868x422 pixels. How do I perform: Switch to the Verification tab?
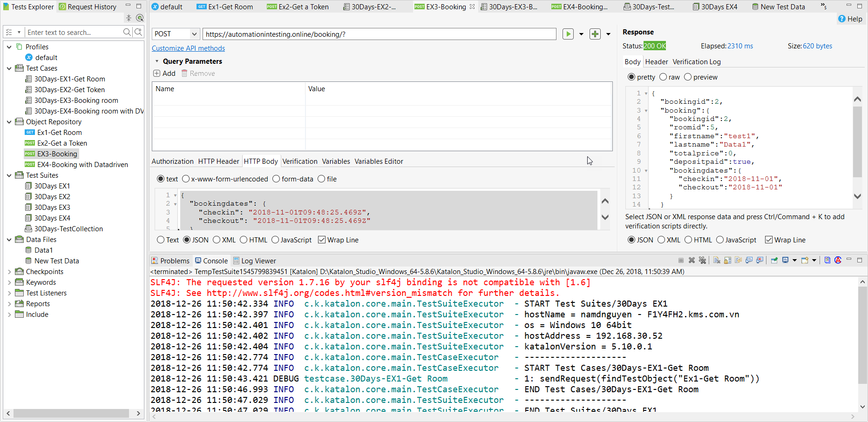tap(299, 161)
